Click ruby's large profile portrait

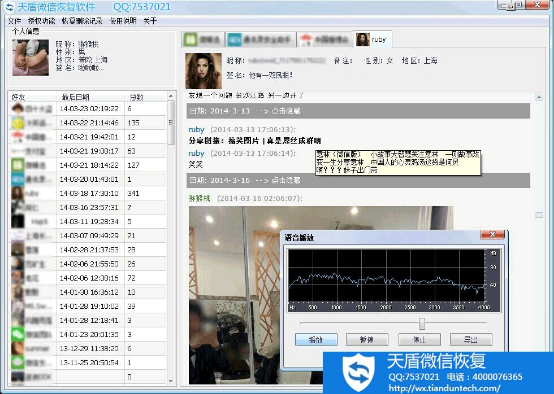(204, 71)
